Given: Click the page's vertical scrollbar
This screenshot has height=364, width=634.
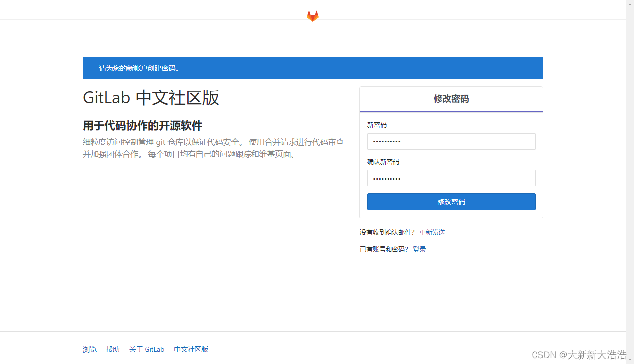Looking at the screenshot, I should click(x=630, y=182).
